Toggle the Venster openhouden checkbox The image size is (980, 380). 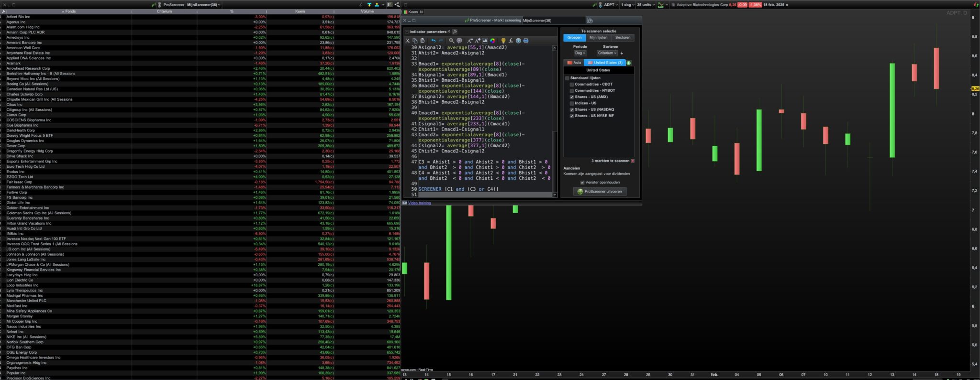tap(582, 183)
